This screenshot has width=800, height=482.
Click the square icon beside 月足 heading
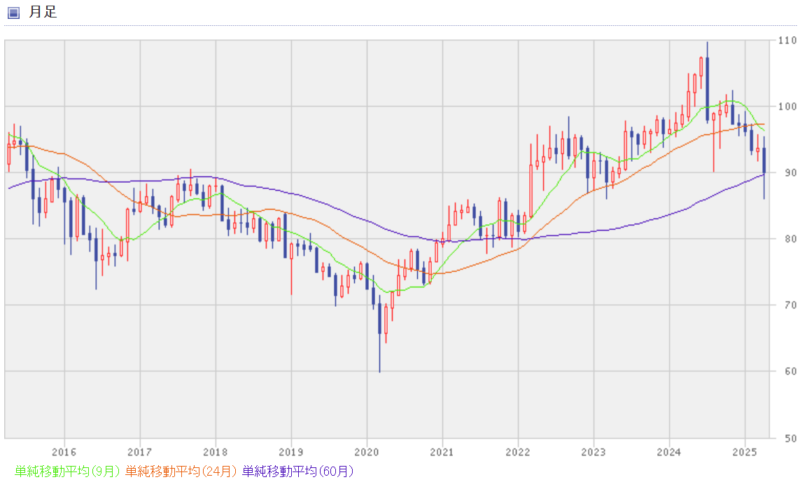click(x=13, y=12)
